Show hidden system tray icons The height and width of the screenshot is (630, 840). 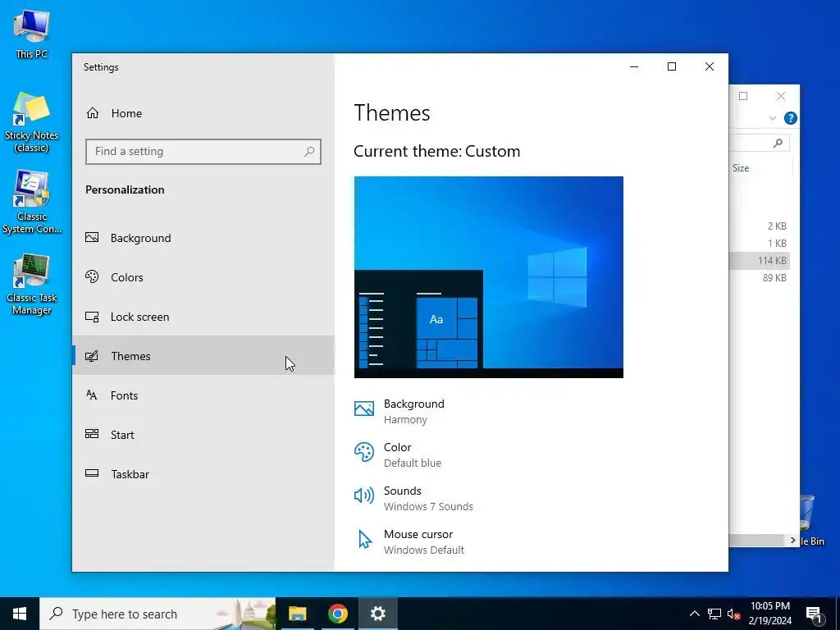694,614
